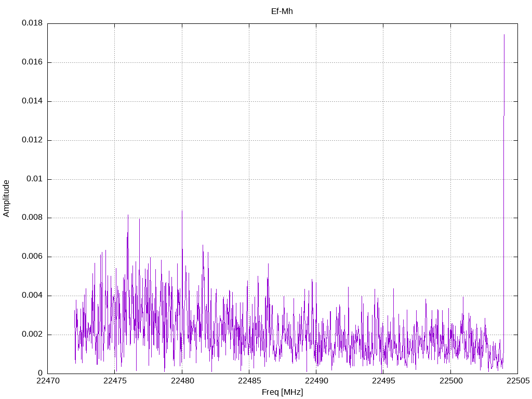Screen dimensions: 532x399
Task: Select the 0.004 y-axis tick label
Action: click(x=32, y=296)
